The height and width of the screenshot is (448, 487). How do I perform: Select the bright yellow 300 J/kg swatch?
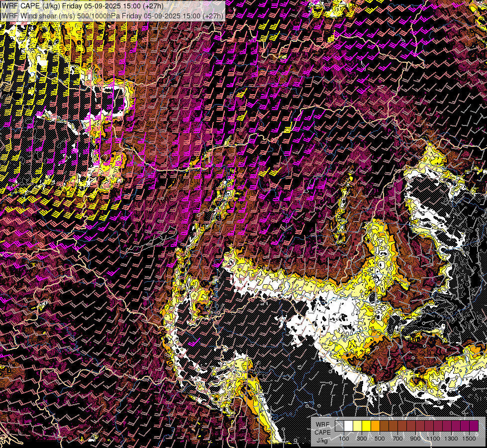point(367,426)
